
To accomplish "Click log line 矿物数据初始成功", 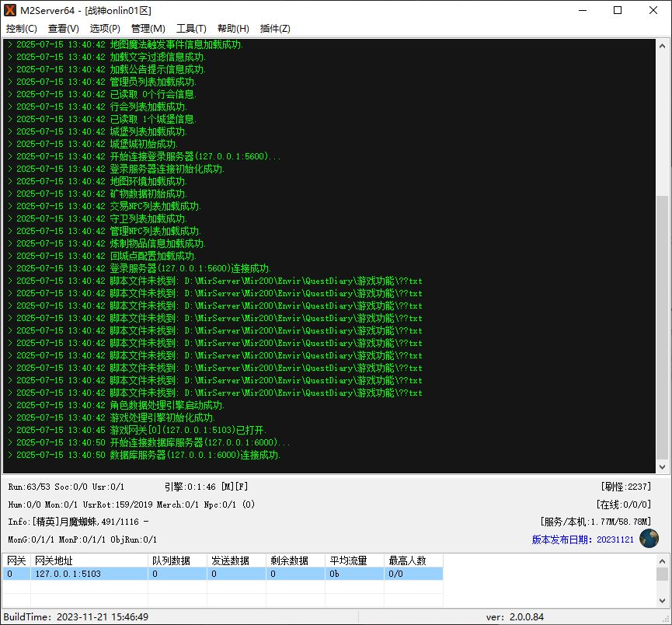I will [97, 194].
